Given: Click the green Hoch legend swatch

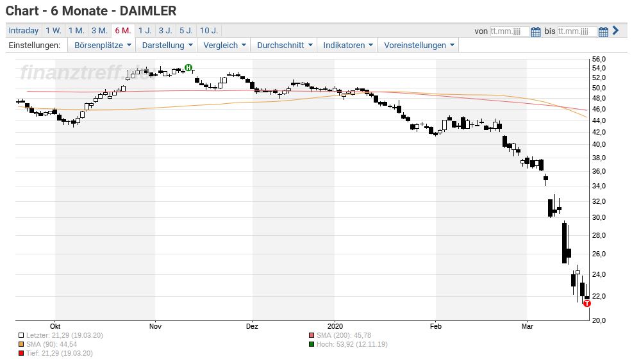Looking at the screenshot, I should (x=311, y=344).
